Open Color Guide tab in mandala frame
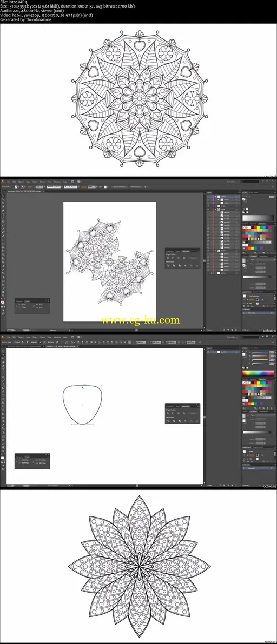Viewport: 277px width, 644px height. click(x=254, y=193)
